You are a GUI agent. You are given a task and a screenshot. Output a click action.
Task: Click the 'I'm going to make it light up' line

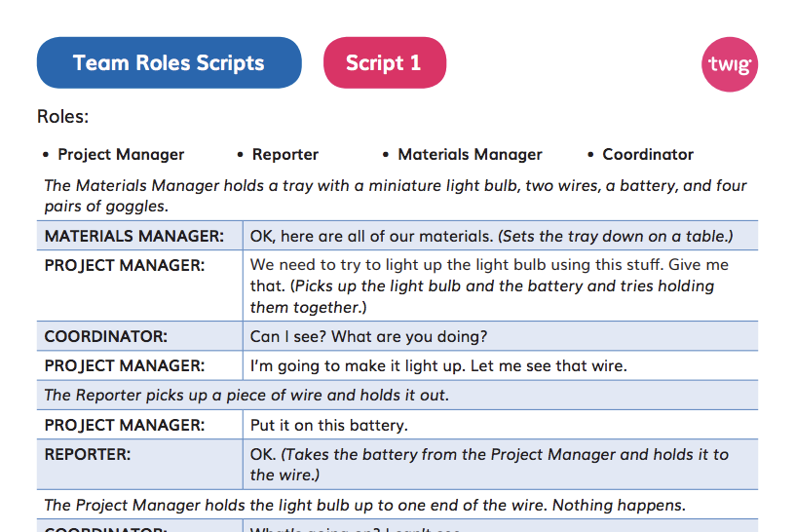pos(438,366)
